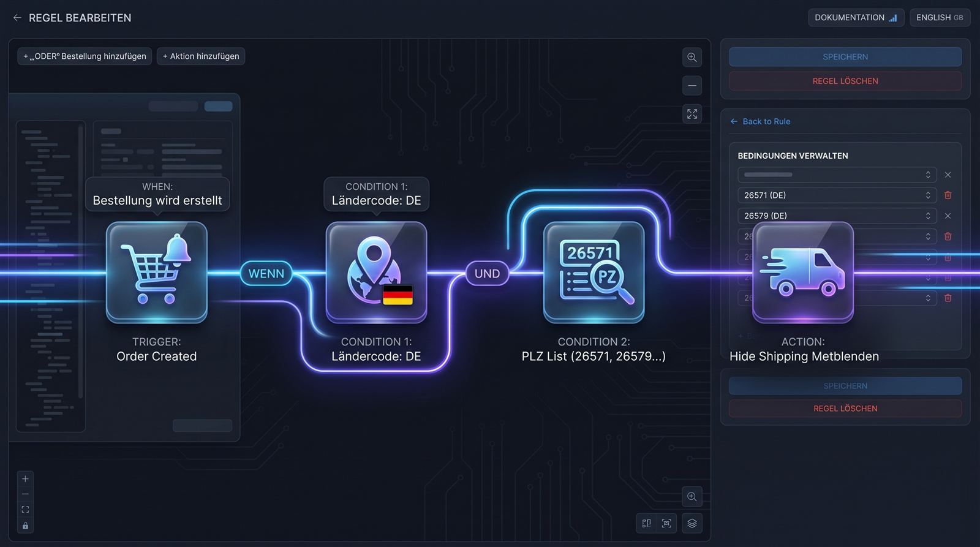Select the delivery truck action node
Screen dimensions: 980x547
pyautogui.click(x=803, y=273)
